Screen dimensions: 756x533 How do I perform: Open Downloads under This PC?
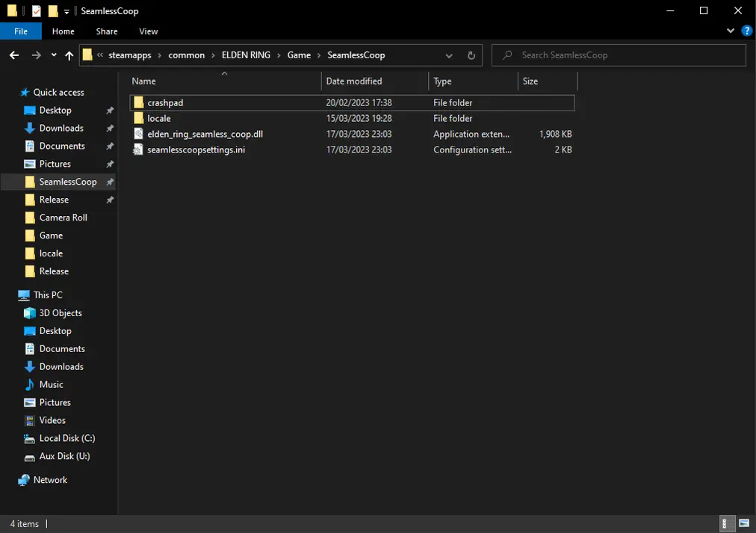click(61, 366)
